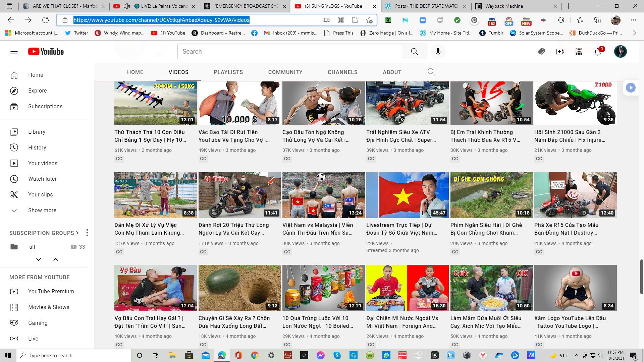The height and width of the screenshot is (362, 644).
Task: Open the notifications bell icon
Action: coord(598,52)
